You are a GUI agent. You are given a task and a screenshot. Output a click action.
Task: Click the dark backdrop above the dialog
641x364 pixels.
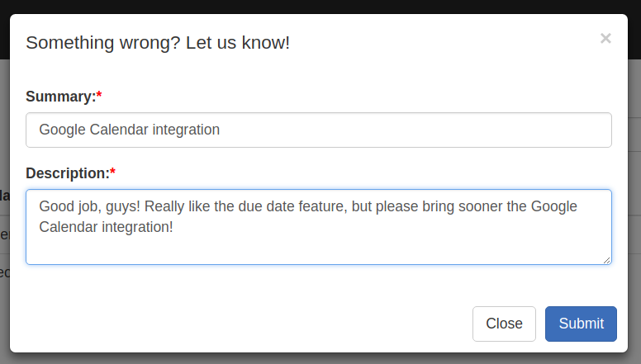(320, 7)
